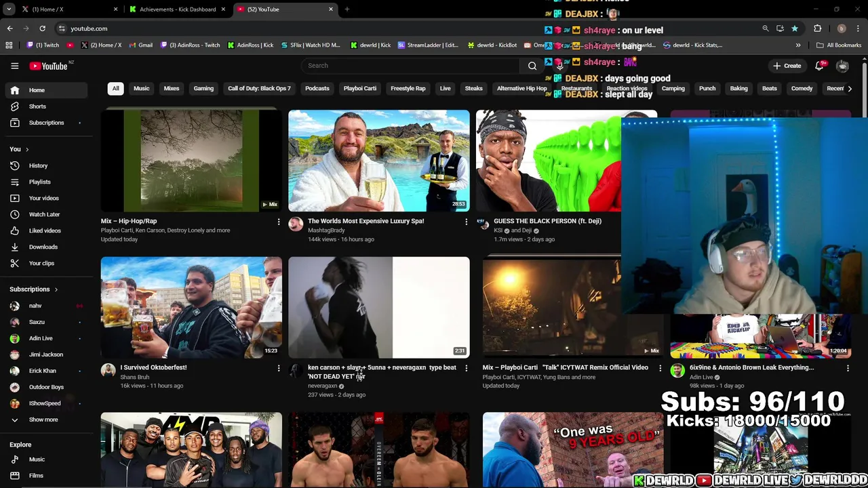Screen dimensions: 868x488
Task: Play the Worlds Most Expensive Luxury Spa thumbnail
Action: (x=379, y=161)
